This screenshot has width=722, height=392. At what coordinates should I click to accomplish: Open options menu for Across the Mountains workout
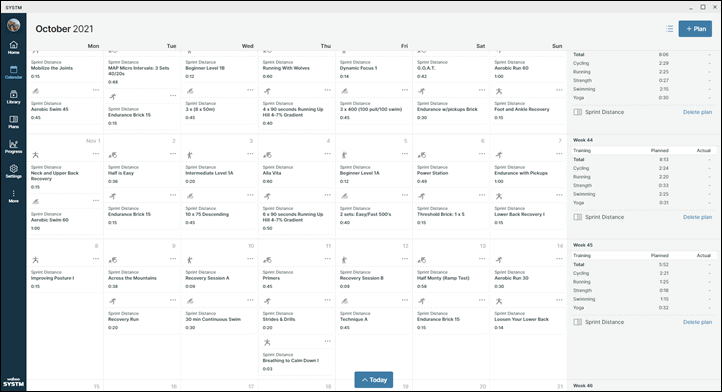pos(173,258)
